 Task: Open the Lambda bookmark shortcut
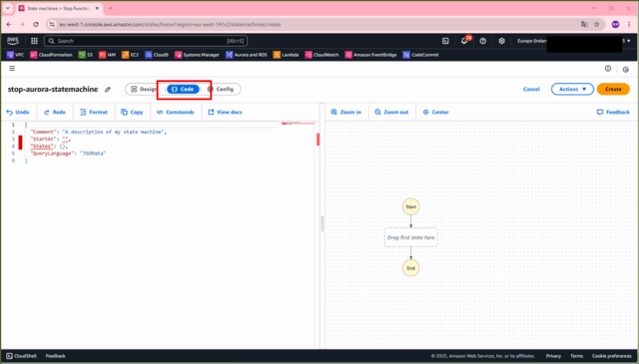pyautogui.click(x=287, y=55)
